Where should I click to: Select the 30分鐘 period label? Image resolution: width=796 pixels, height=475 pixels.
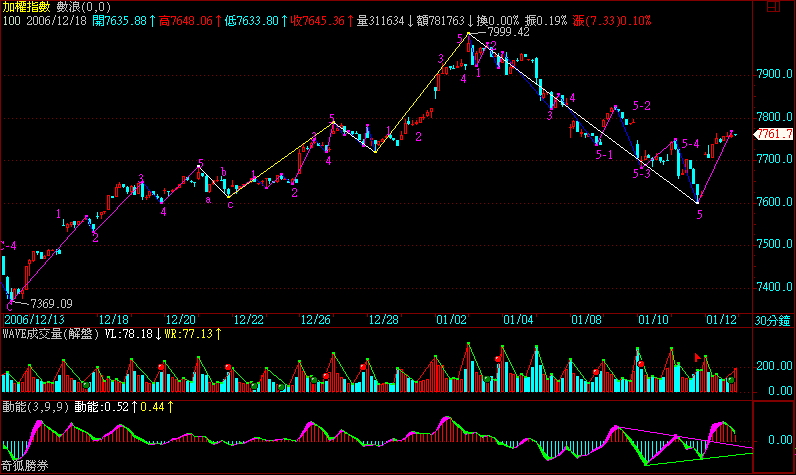coord(774,320)
